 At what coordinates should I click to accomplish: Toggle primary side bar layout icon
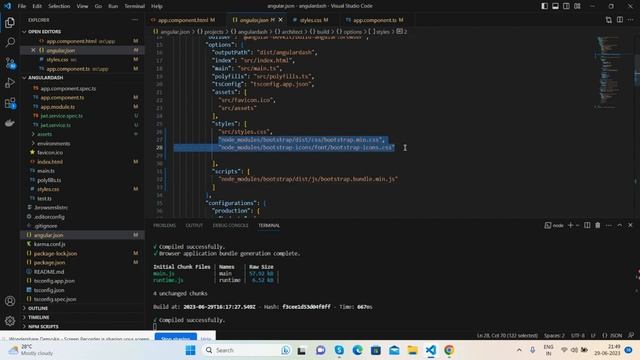pyautogui.click(x=544, y=6)
